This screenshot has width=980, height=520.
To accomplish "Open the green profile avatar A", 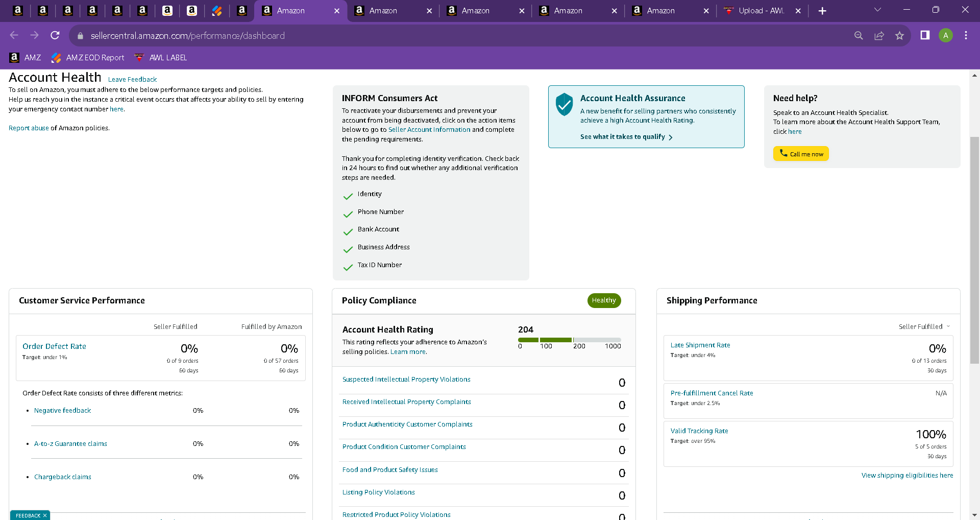I will click(945, 35).
